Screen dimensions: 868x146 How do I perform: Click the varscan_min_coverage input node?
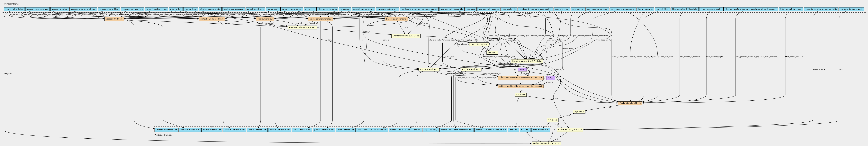click(37, 9)
